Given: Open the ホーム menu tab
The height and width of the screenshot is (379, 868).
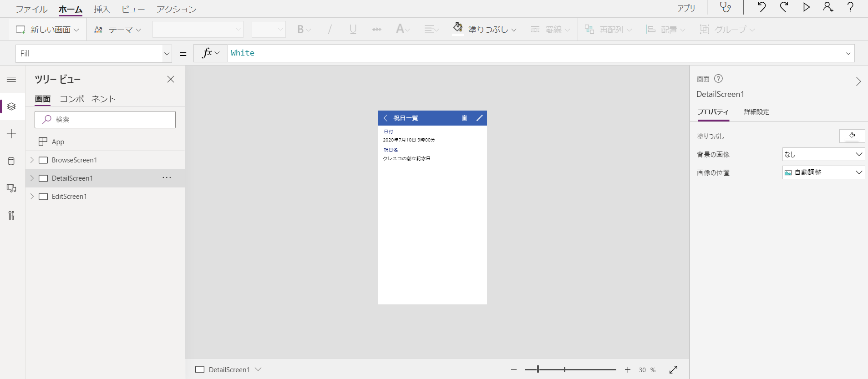Looking at the screenshot, I should tap(71, 9).
